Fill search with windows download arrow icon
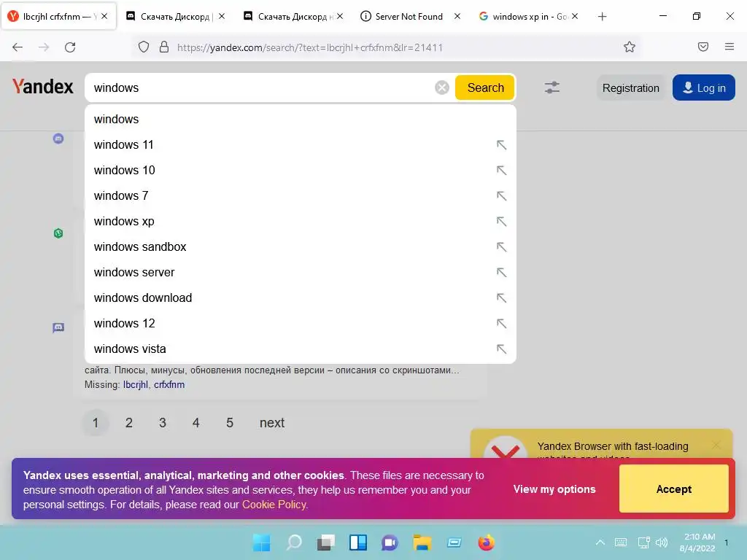The image size is (747, 560). coord(501,298)
